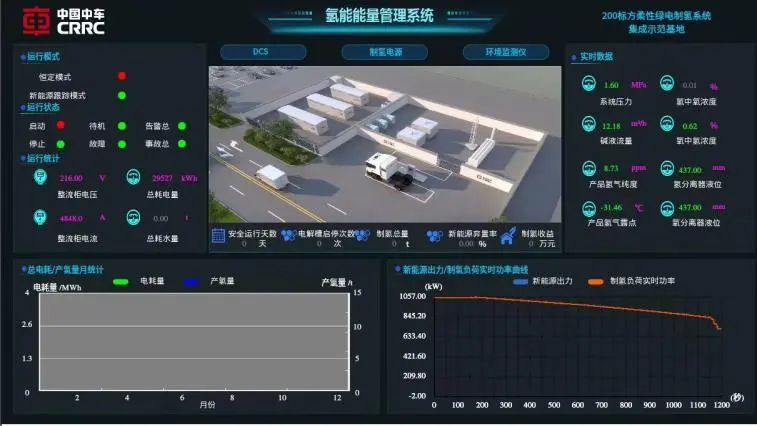Click the 整流柜电流 gauge icon
757x426 pixels.
tap(40, 217)
